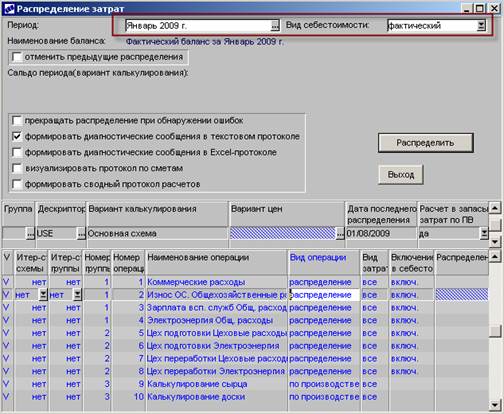Check формировать сводный протокол расчетов
Screen dimensions: 504x414
[17, 184]
